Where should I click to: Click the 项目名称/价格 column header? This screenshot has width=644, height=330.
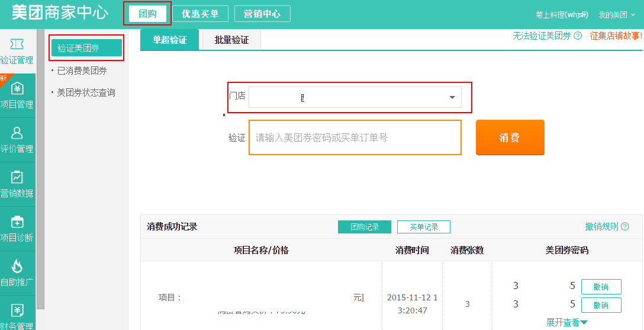coord(261,250)
